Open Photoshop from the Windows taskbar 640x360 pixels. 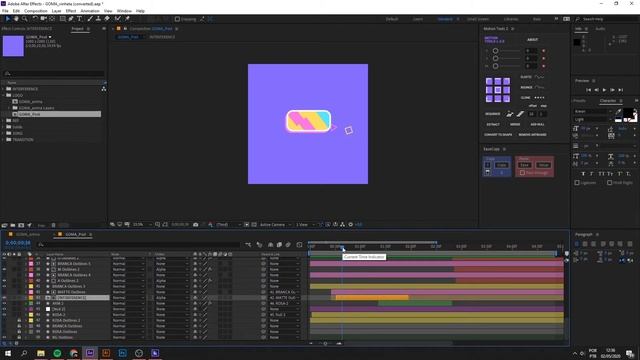click(122, 353)
